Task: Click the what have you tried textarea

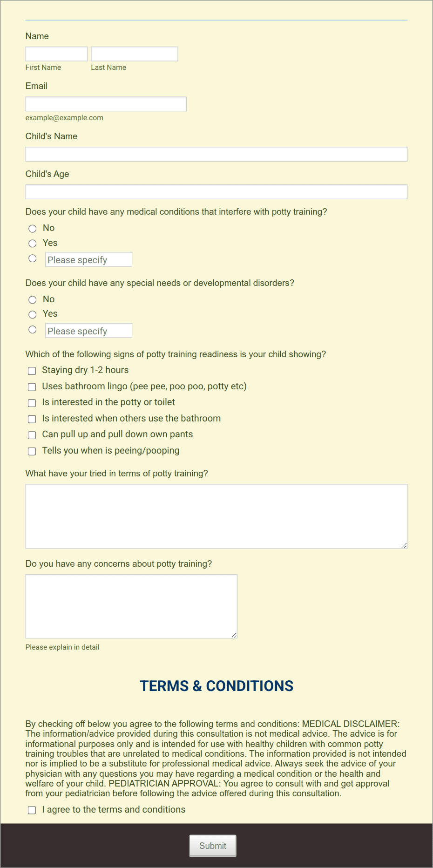Action: click(x=216, y=516)
